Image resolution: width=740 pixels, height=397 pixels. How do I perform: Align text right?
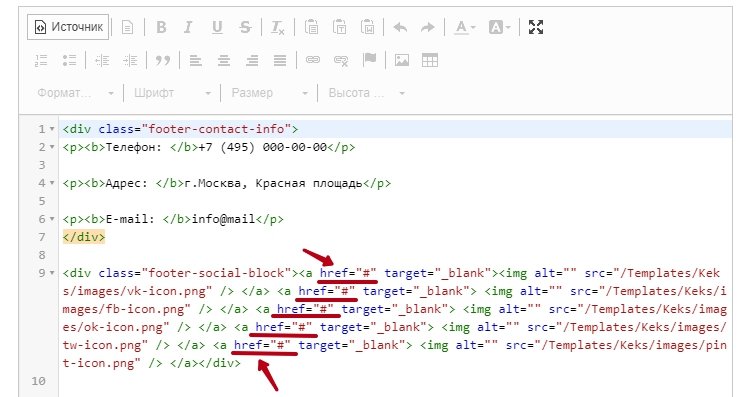[x=252, y=60]
